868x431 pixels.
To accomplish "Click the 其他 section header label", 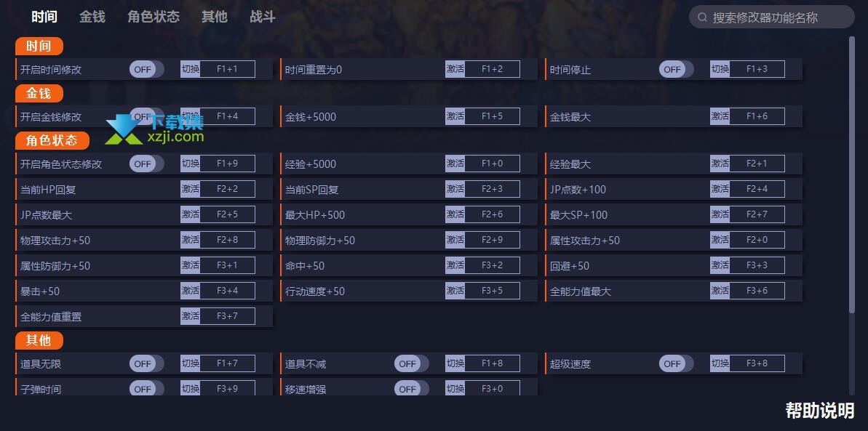I will [x=39, y=340].
